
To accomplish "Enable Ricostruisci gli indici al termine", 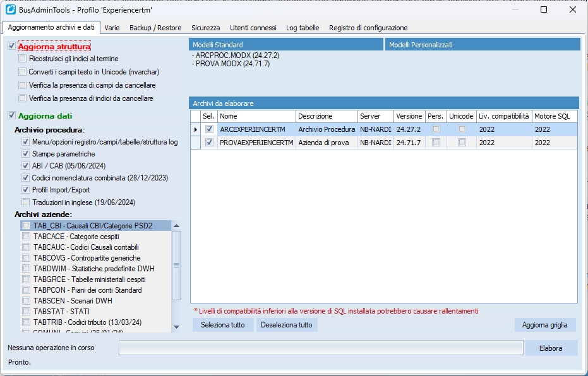I will 23,59.
